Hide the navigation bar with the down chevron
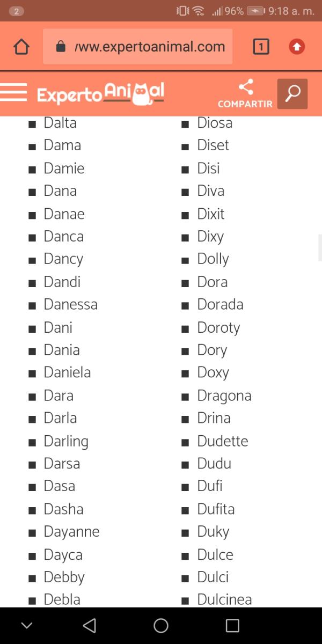Image resolution: width=322 pixels, height=644 pixels. click(27, 625)
